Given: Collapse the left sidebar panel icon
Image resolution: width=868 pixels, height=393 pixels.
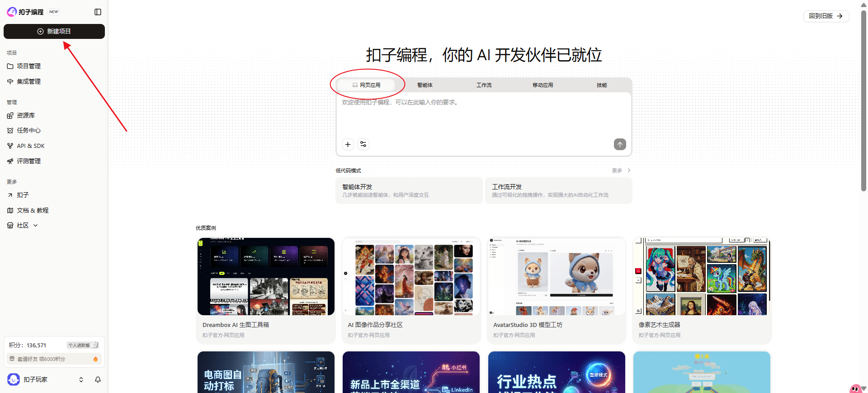Looking at the screenshot, I should coord(98,12).
